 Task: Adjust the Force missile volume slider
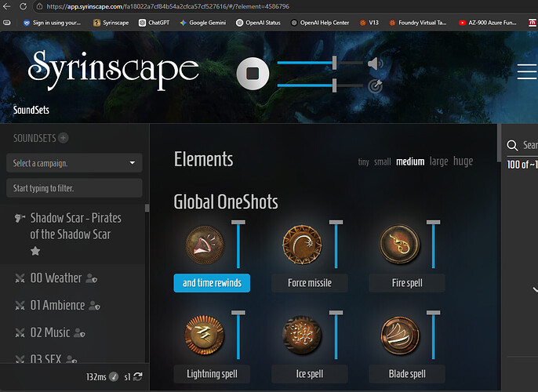pos(336,244)
